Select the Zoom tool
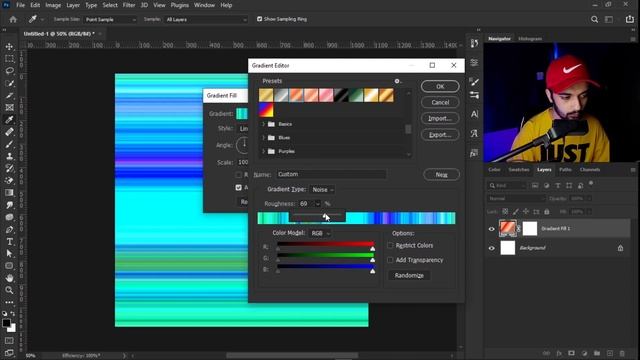Image resolution: width=640 pixels, height=360 pixels. 9,290
